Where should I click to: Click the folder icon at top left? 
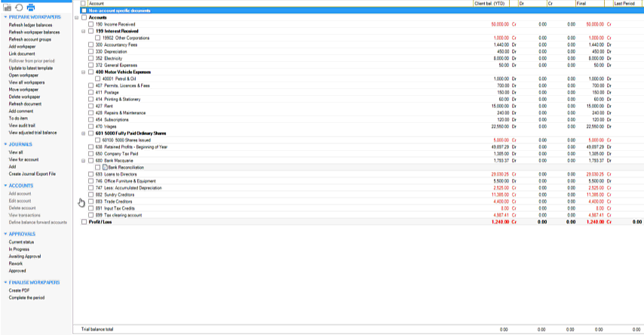(8, 7)
